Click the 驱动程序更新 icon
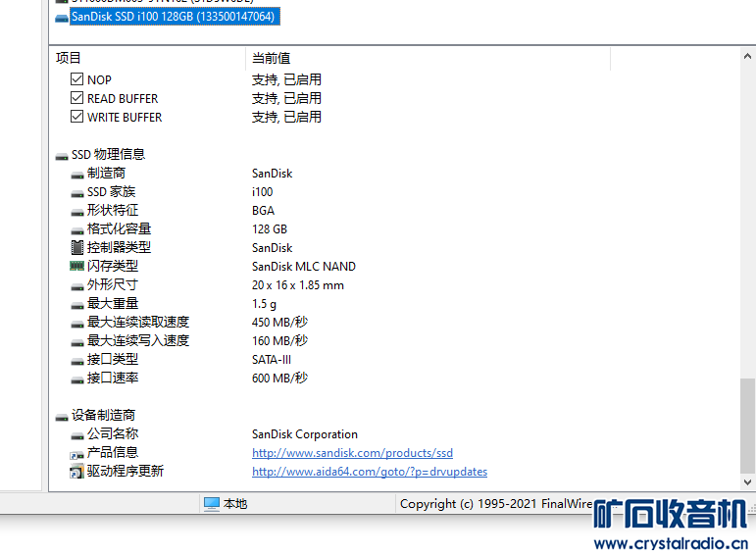This screenshot has height=556, width=756. coord(76,471)
